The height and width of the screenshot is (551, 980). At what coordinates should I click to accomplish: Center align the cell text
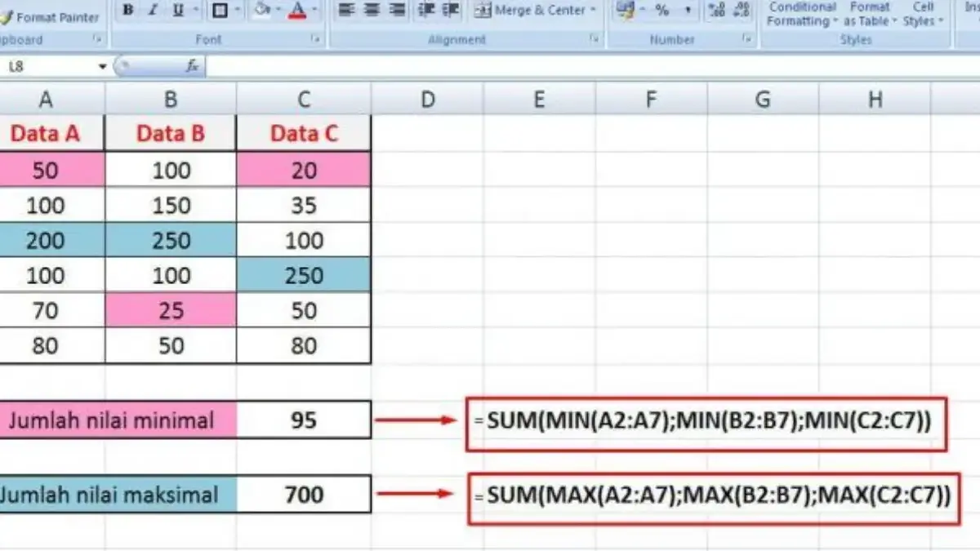[372, 10]
